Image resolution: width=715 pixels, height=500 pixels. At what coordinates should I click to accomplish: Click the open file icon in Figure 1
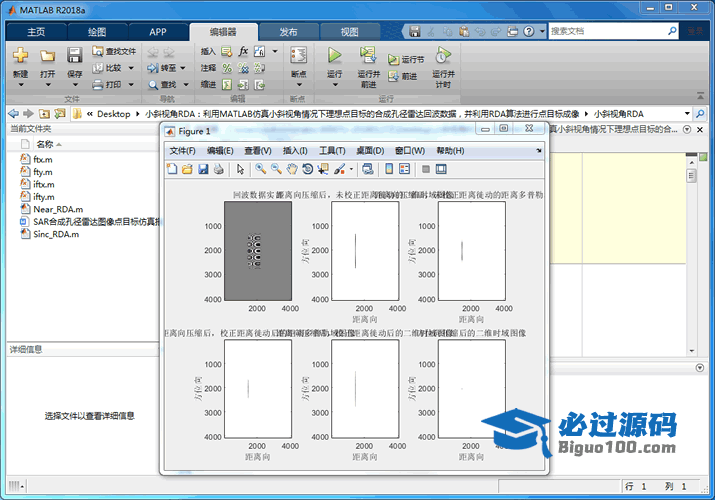point(187,169)
